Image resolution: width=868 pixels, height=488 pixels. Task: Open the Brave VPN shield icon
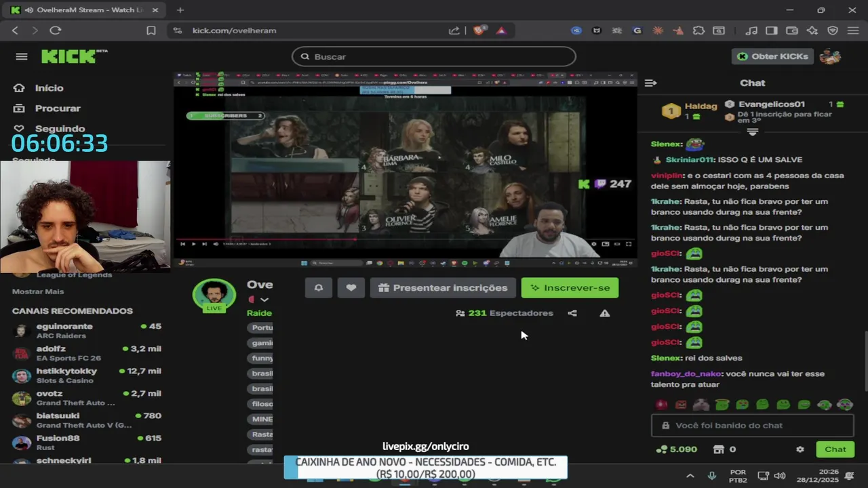tap(833, 30)
